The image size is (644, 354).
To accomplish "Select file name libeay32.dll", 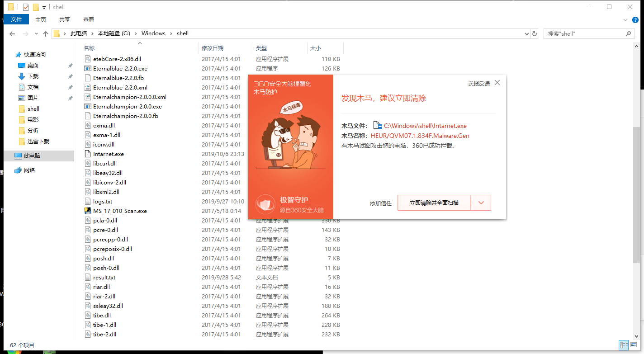I will coord(108,173).
